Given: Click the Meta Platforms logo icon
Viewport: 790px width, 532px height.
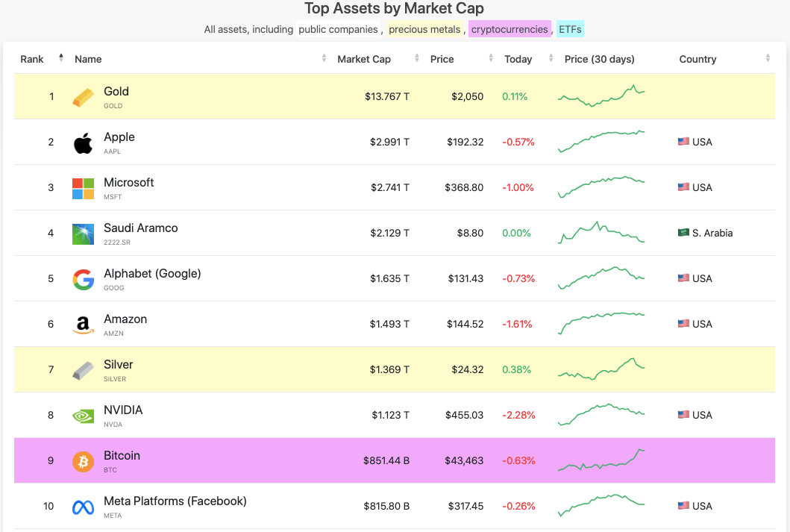Looking at the screenshot, I should coord(83,507).
